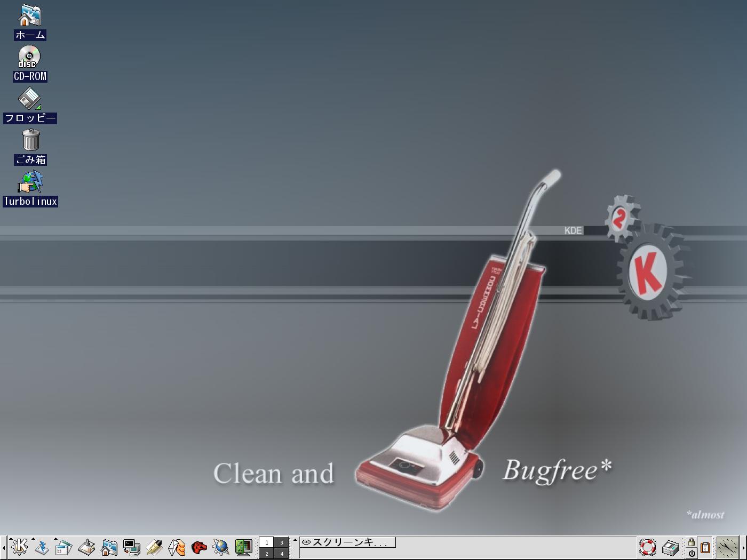
Task: Click the lock screen padlock icon
Action: point(692,542)
